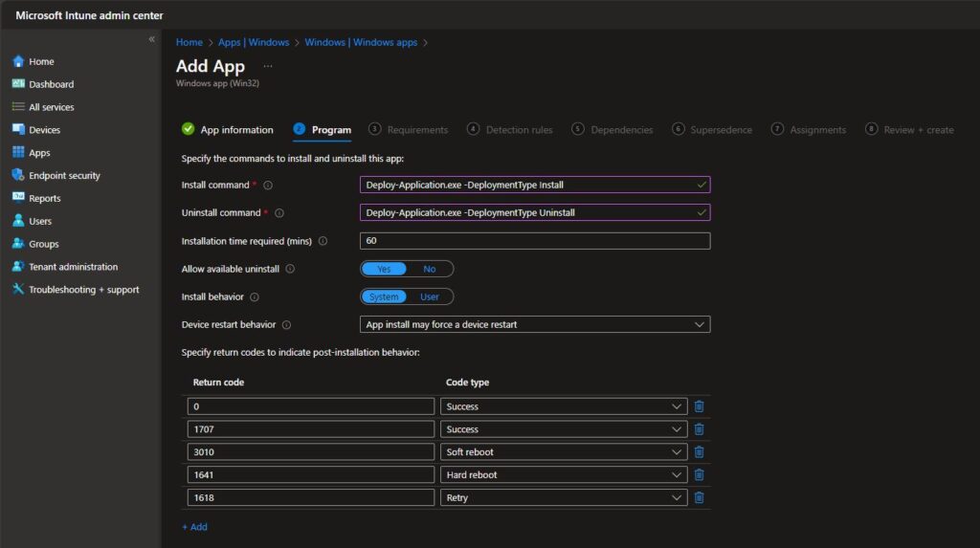
Task: Open Troubleshooting + support in sidebar
Action: pyautogui.click(x=76, y=290)
